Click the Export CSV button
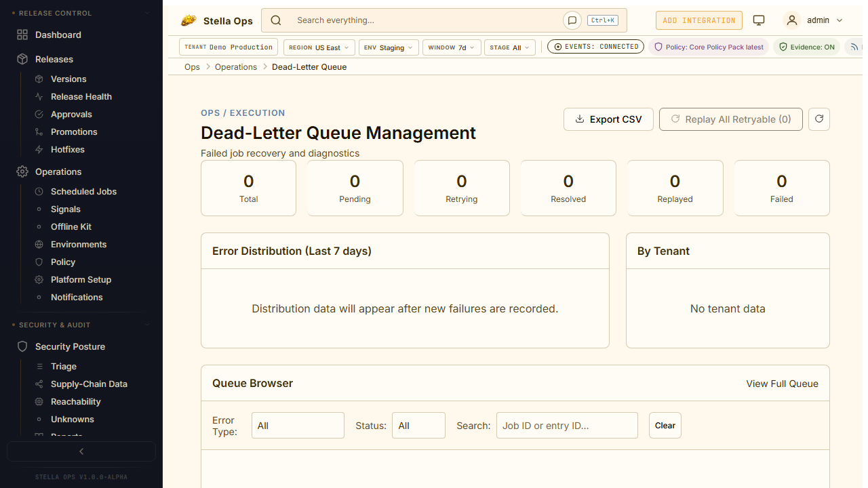This screenshot has width=868, height=488. [x=608, y=119]
